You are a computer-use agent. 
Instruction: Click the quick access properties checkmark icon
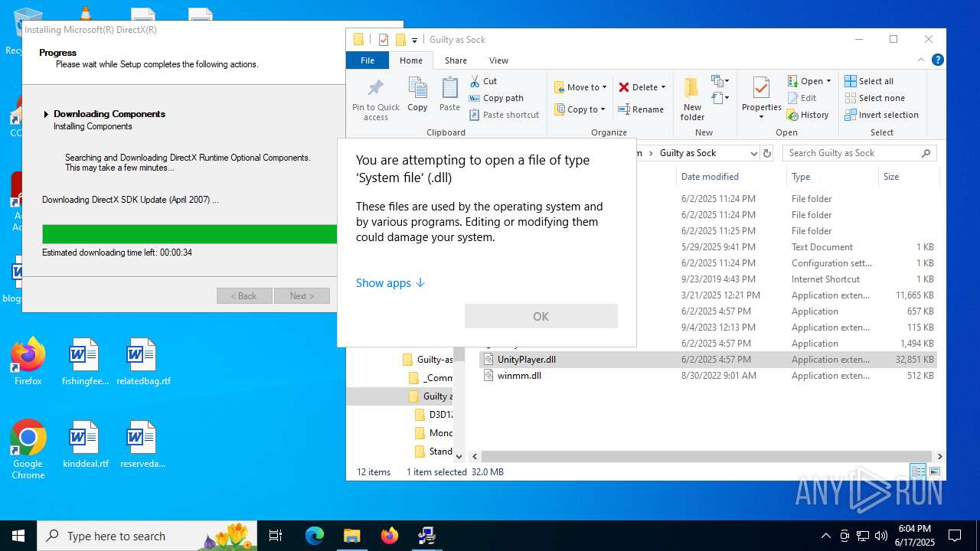click(x=384, y=40)
